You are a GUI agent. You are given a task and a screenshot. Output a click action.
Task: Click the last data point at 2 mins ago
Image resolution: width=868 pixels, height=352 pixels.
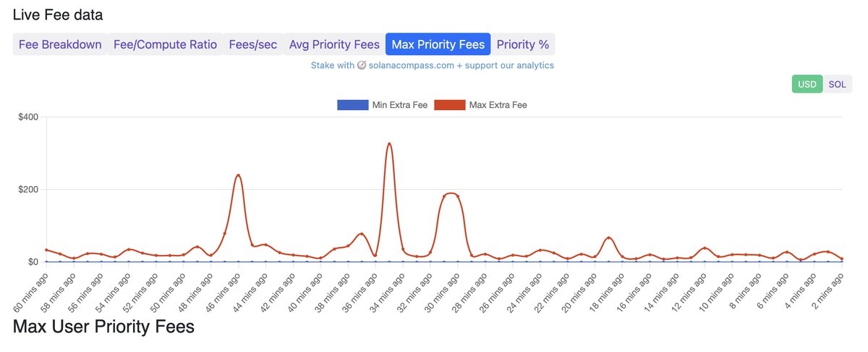click(842, 259)
